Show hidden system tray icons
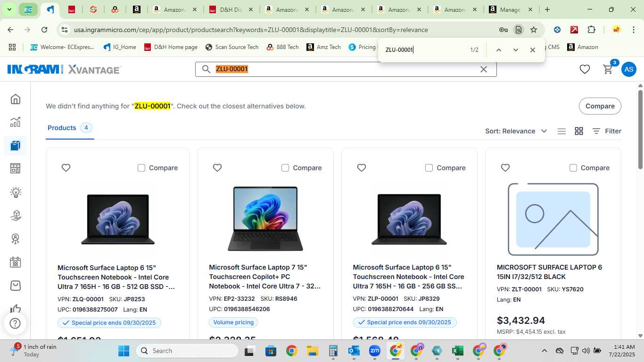This screenshot has height=362, width=644. [544, 351]
